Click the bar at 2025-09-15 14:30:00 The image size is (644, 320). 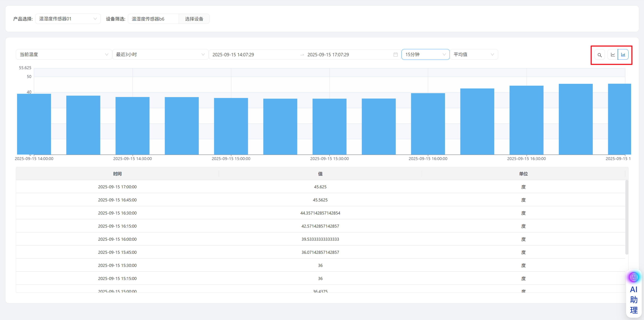click(x=132, y=126)
